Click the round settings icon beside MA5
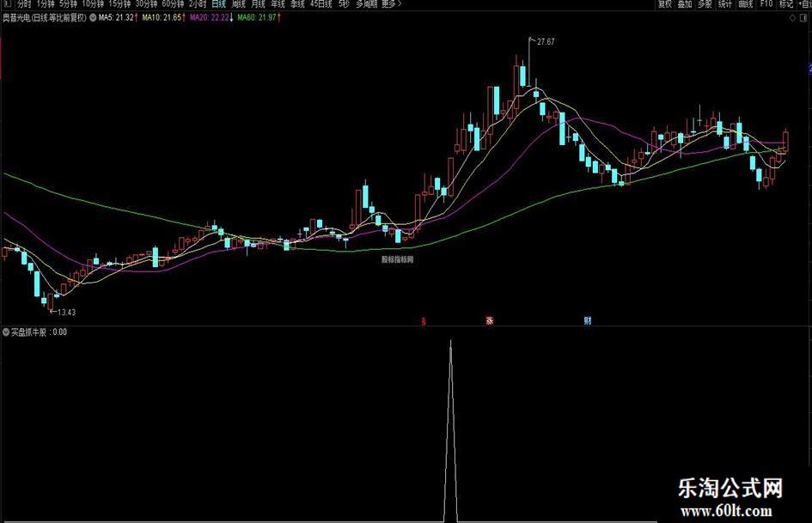The height and width of the screenshot is (523, 812). coord(93,18)
